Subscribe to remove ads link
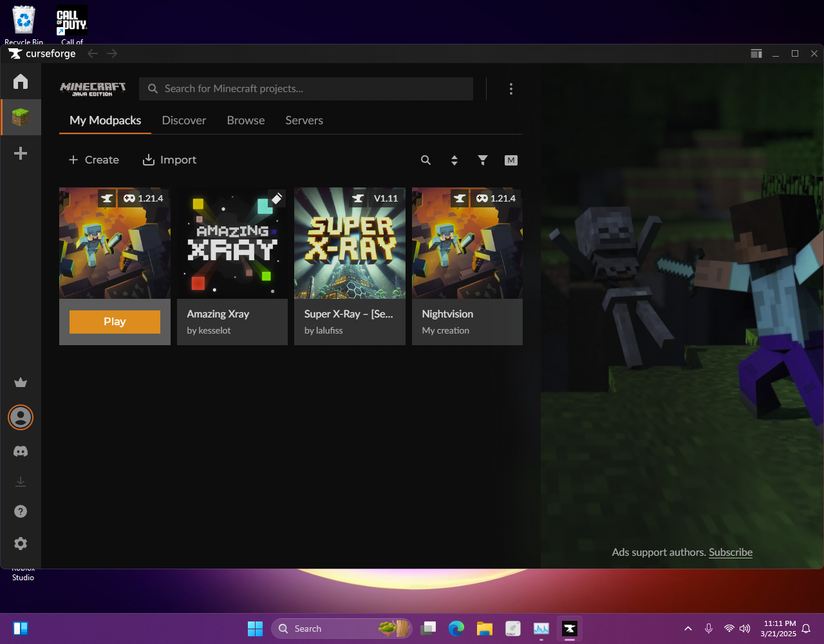The width and height of the screenshot is (824, 644). pyautogui.click(x=731, y=552)
